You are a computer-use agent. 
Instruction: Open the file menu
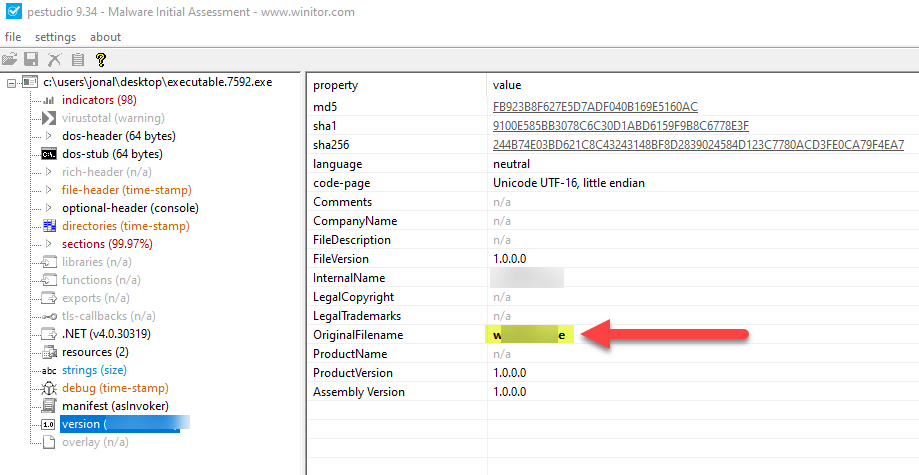[x=13, y=37]
